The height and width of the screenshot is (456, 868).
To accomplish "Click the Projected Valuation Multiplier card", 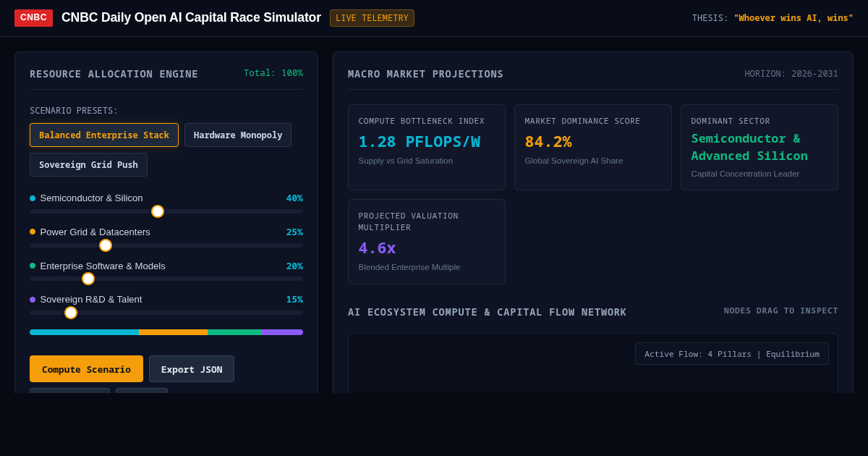I will 427,242.
